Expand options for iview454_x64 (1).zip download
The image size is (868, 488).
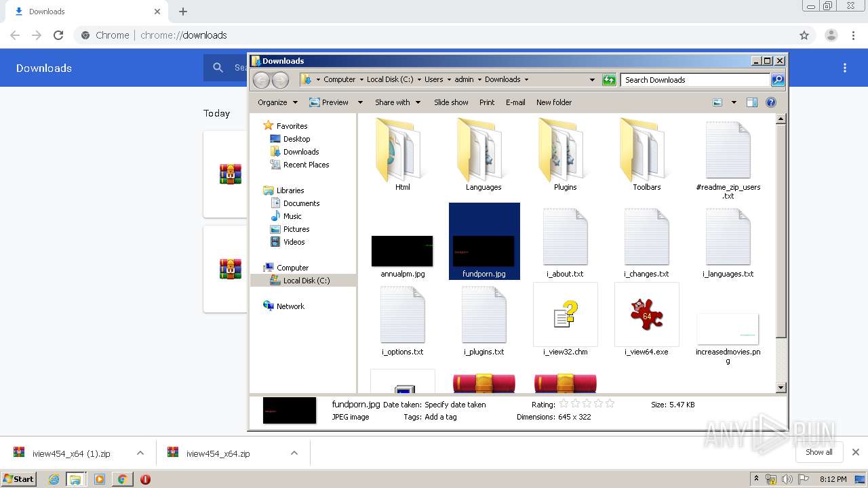(x=140, y=453)
